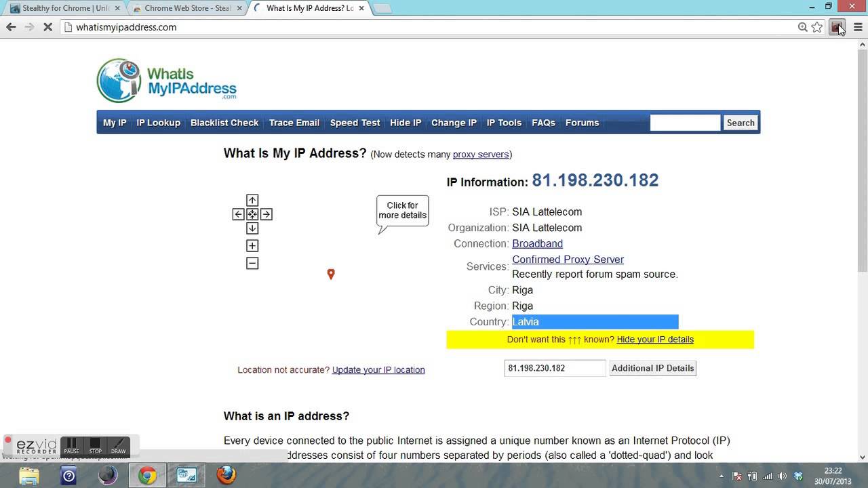
Task: Close the Chrome Web Store tab
Action: (240, 8)
